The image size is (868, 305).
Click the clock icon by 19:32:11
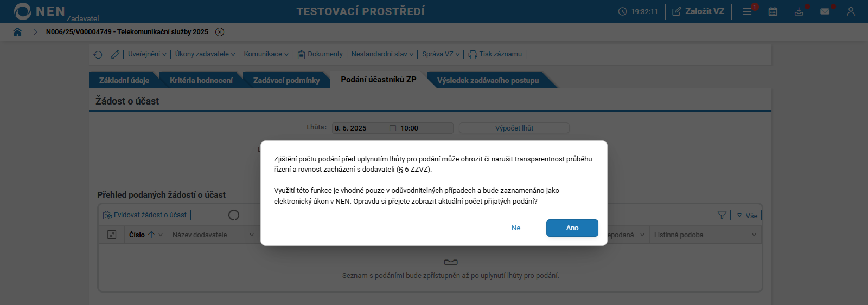pyautogui.click(x=622, y=11)
